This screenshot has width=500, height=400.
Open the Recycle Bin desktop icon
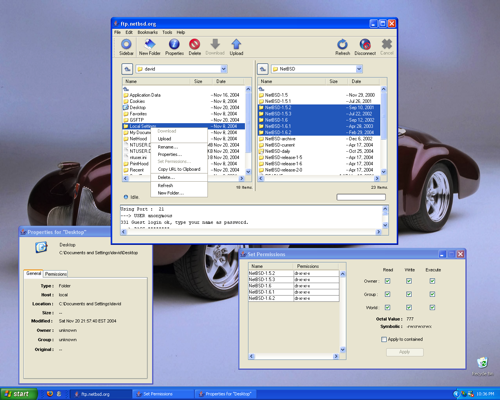click(x=482, y=363)
